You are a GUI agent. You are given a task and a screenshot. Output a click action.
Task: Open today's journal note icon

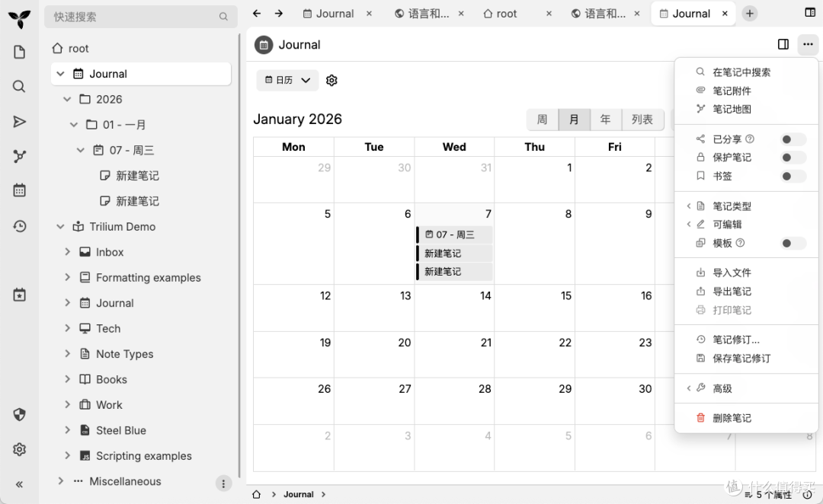[x=19, y=295]
